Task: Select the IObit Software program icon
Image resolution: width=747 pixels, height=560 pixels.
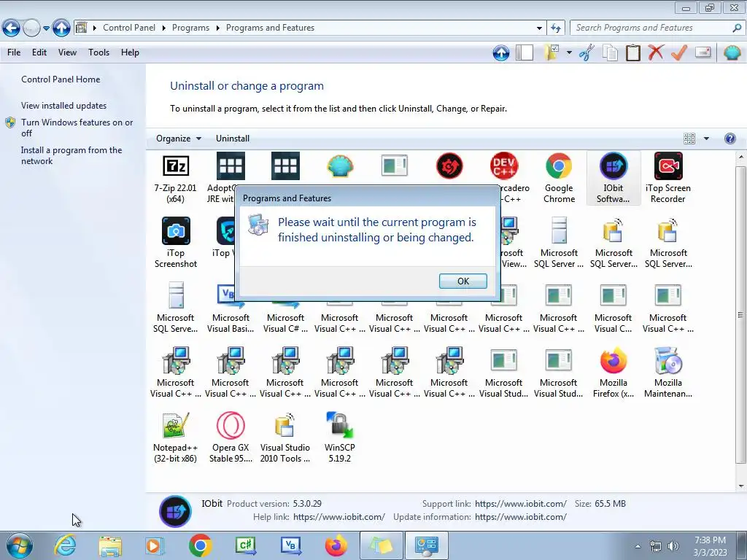Action: tap(613, 178)
